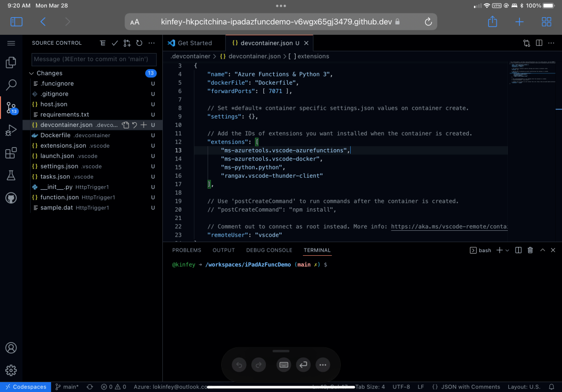The width and height of the screenshot is (562, 392).
Task: Kill the active terminal with the trash icon
Action: [530, 250]
